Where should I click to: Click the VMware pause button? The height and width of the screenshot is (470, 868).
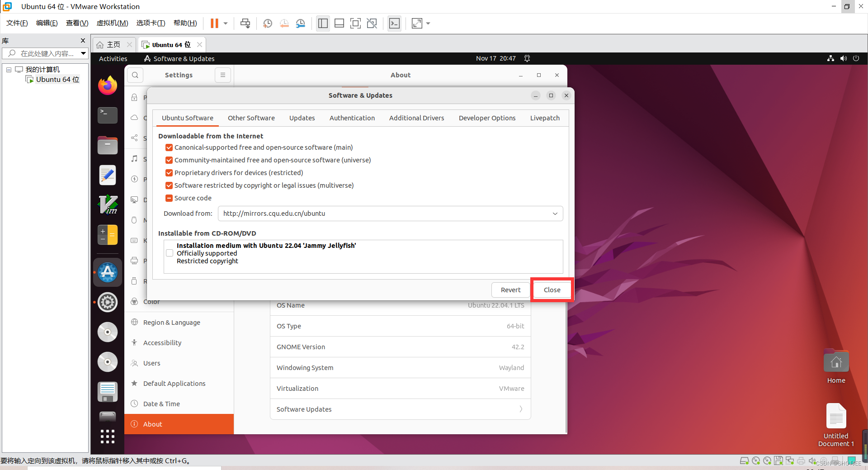click(214, 23)
